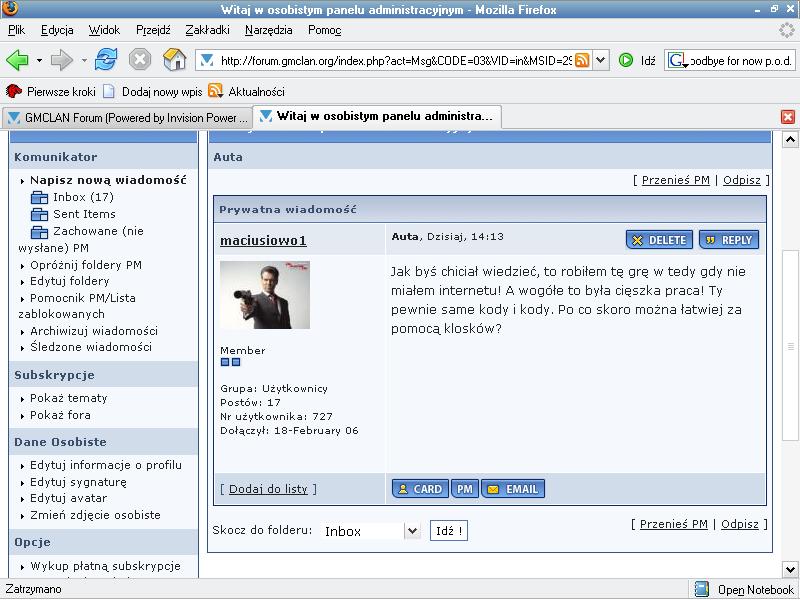Click the green Back arrow button
This screenshot has height=600, width=800.
(x=17, y=60)
